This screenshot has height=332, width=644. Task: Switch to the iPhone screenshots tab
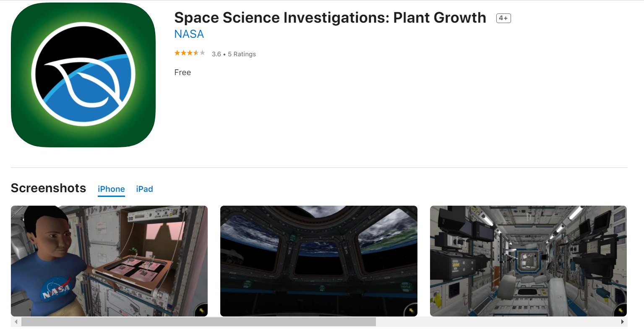tap(111, 189)
